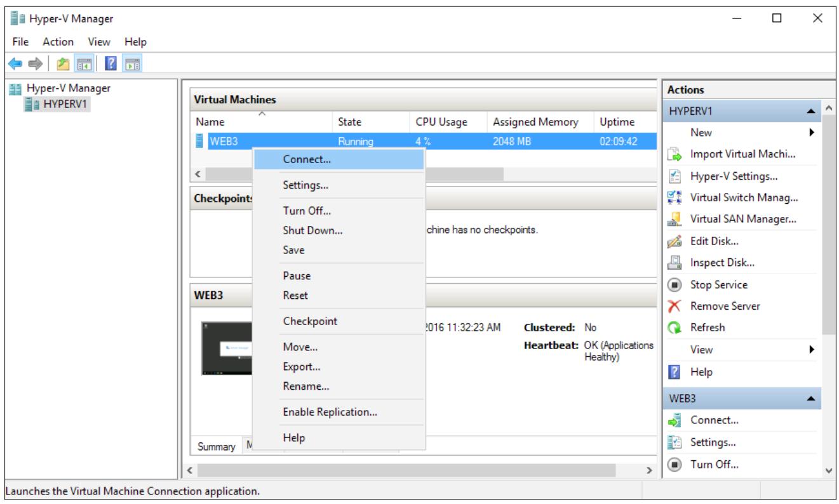Click the Help icon in Actions pane
The image size is (839, 504).
pos(675,371)
